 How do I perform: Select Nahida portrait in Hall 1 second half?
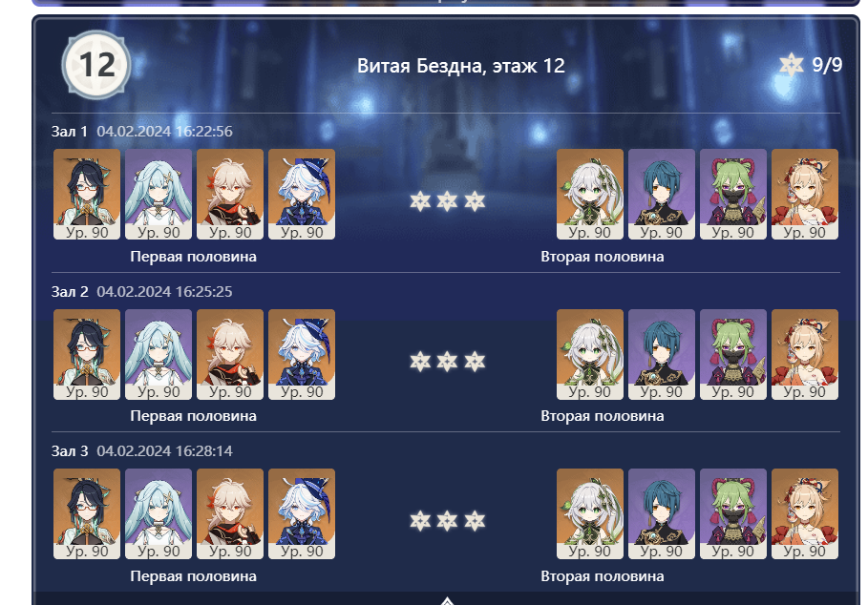pos(589,194)
